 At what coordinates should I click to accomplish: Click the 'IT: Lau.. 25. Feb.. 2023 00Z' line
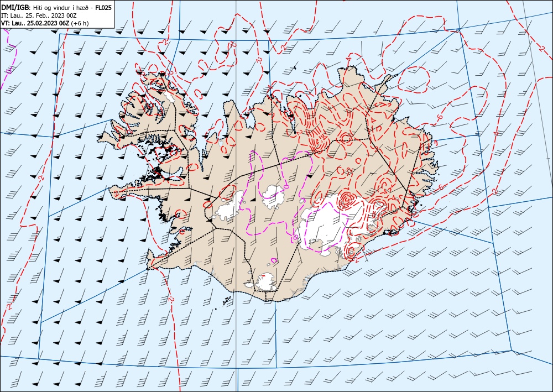point(39,15)
